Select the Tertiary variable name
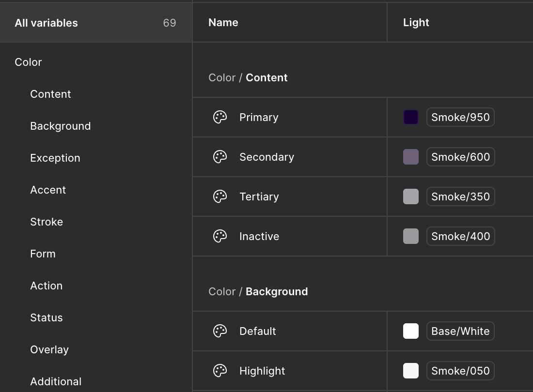Viewport: 533px width, 392px height. click(259, 196)
